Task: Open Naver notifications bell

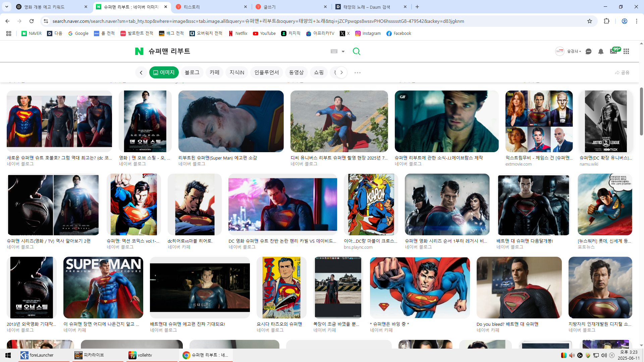Action: point(601,51)
